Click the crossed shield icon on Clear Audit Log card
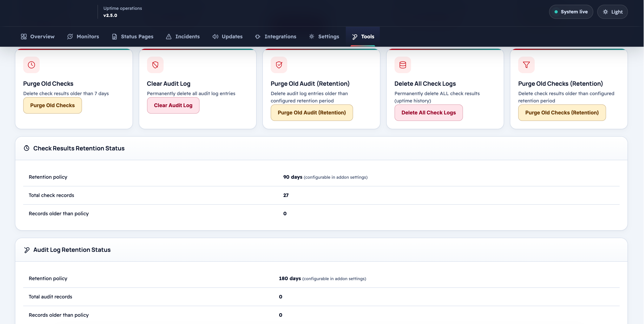This screenshot has width=644, height=324. (155, 65)
